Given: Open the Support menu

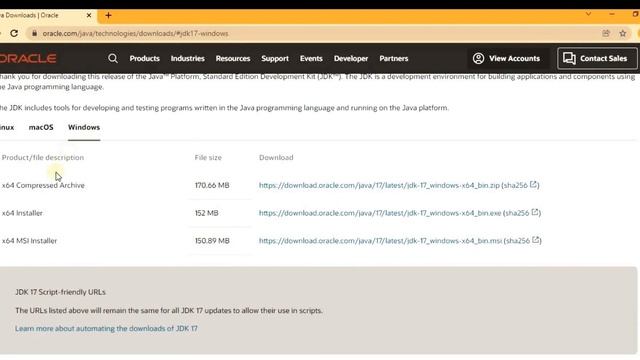Looking at the screenshot, I should tap(275, 58).
